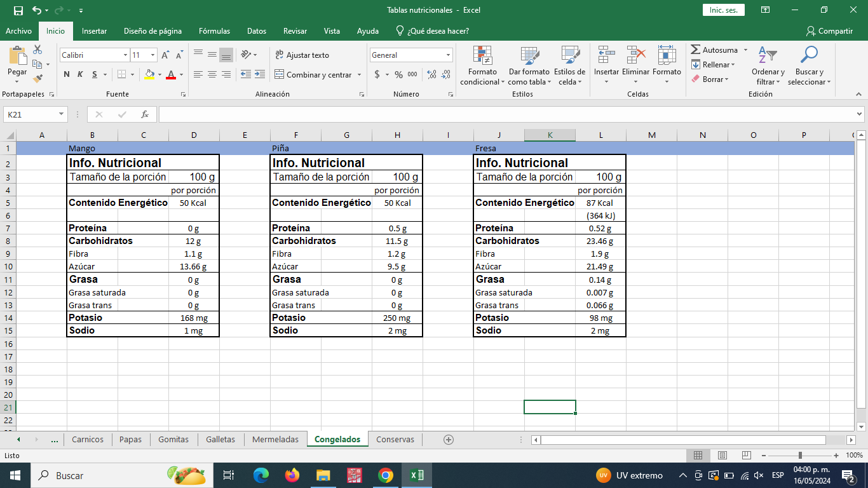Image resolution: width=868 pixels, height=488 pixels.
Task: Open the Mermeladas sheet tab
Action: 275,439
